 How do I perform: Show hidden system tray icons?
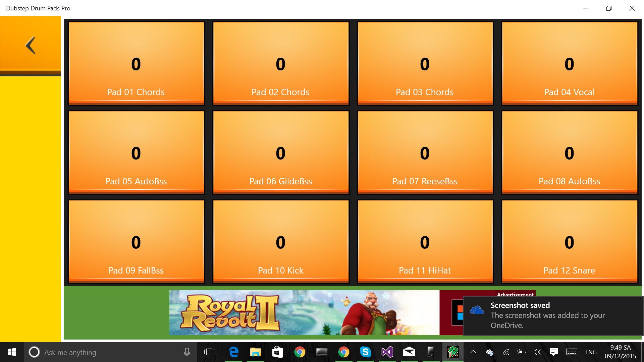click(x=473, y=352)
